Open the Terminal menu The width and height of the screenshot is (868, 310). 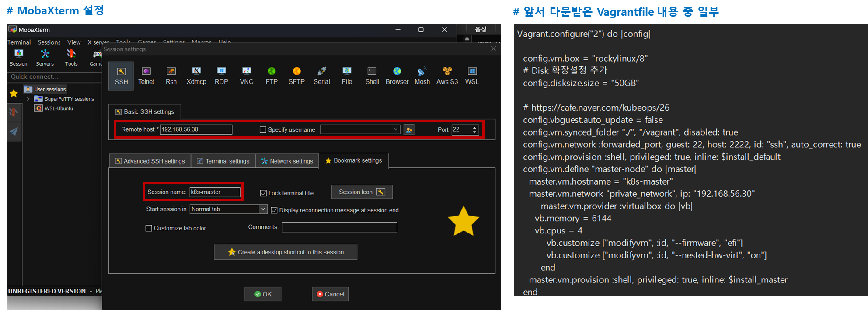click(19, 42)
